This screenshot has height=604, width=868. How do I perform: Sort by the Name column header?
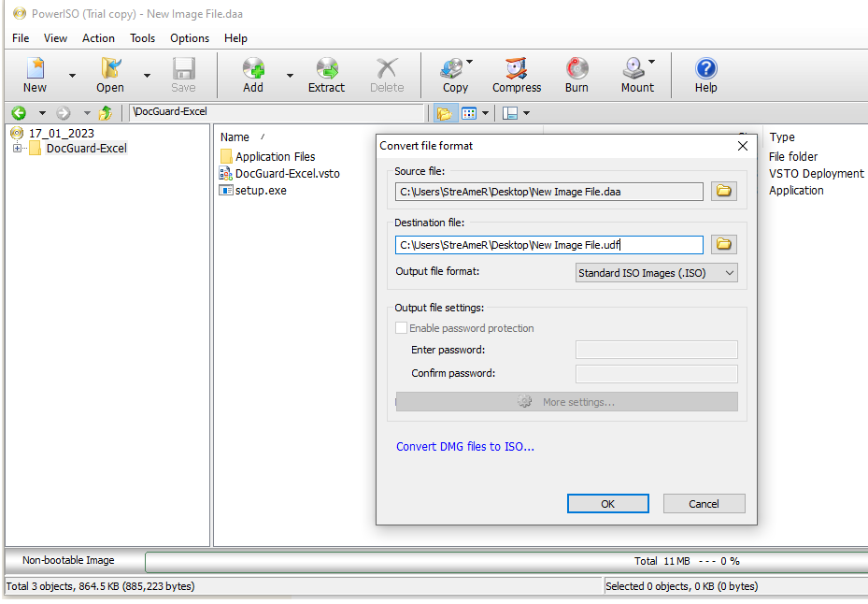pyautogui.click(x=235, y=137)
